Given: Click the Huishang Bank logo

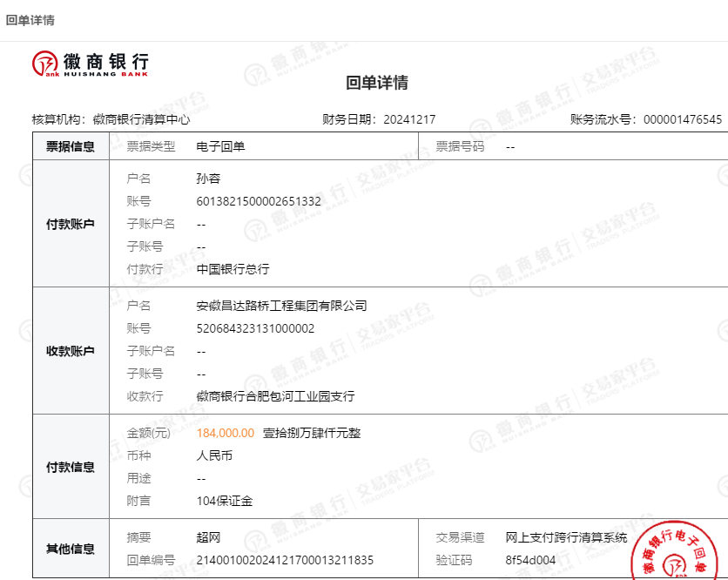Looking at the screenshot, I should click(x=91, y=64).
